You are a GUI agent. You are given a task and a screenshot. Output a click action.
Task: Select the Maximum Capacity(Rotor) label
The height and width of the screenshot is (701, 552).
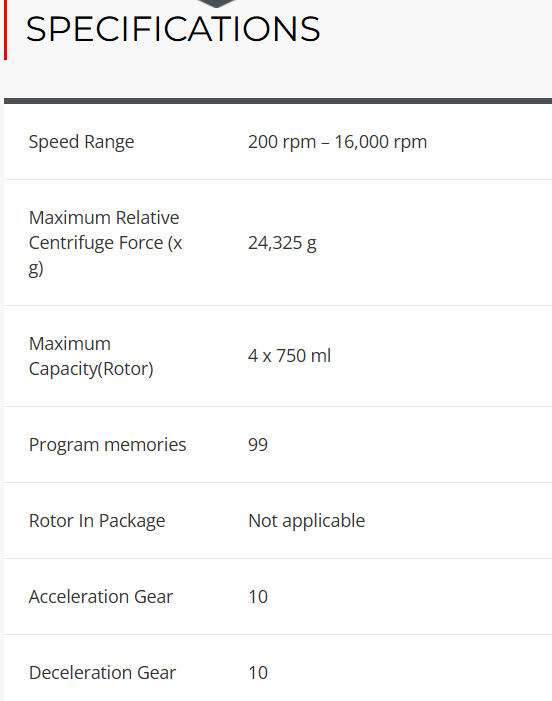point(91,356)
